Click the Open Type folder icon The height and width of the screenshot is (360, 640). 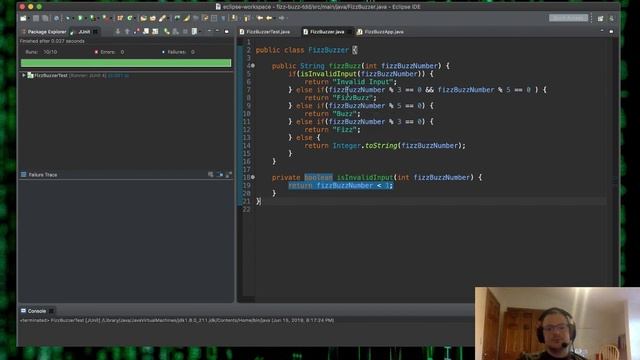coord(143,18)
